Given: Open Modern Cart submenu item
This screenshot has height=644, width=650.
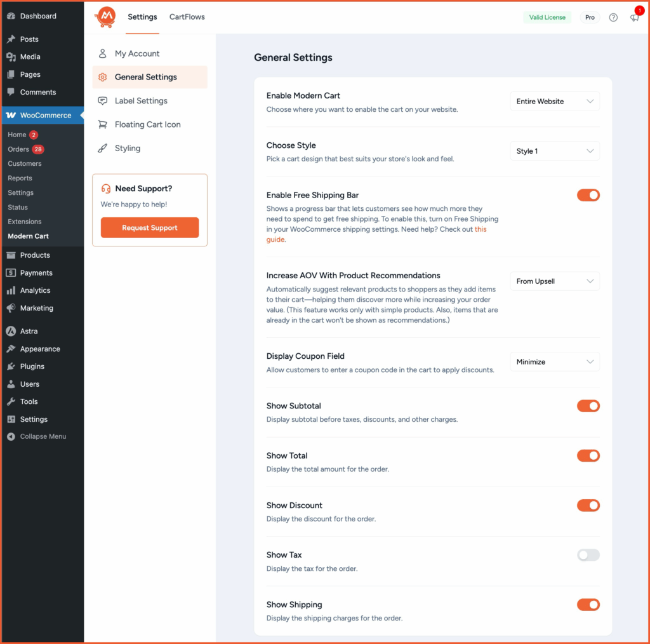Looking at the screenshot, I should pos(28,236).
